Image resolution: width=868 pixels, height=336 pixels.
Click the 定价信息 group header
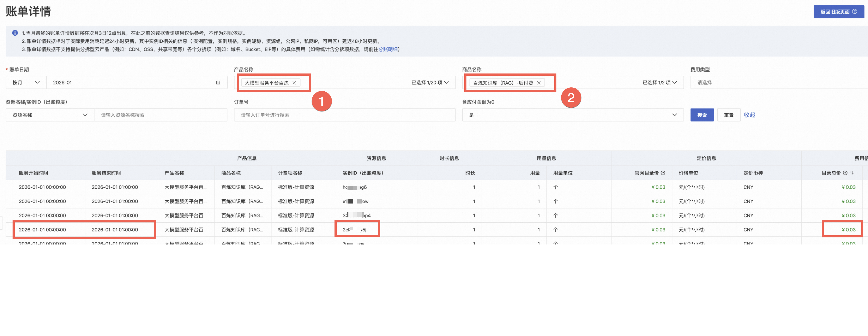[x=706, y=158]
